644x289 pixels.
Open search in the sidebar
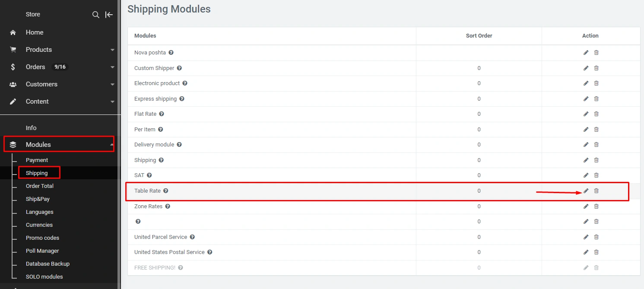(x=96, y=15)
